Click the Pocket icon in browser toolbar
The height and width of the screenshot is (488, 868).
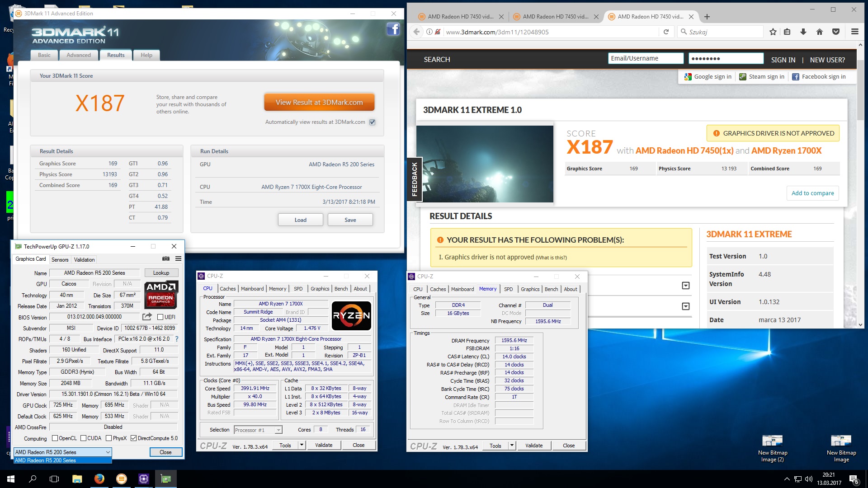pos(836,32)
